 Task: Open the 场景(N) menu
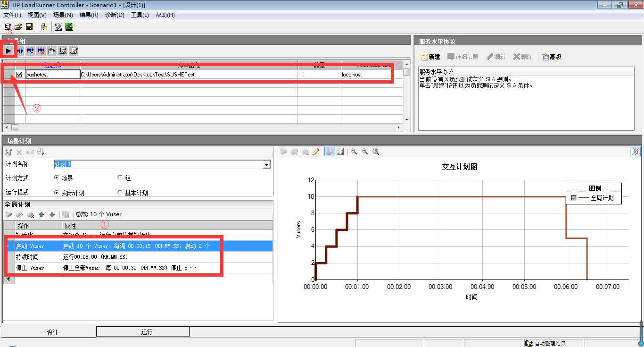click(63, 15)
